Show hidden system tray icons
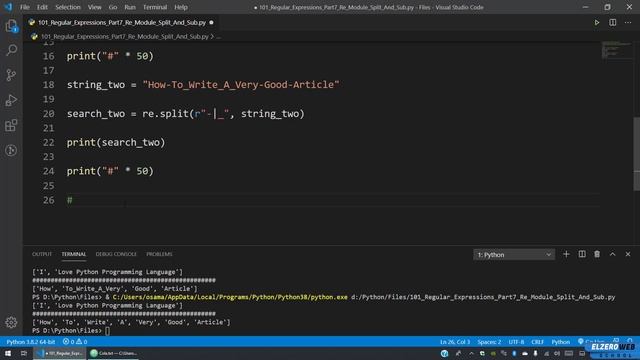The height and width of the screenshot is (360, 640). point(471,353)
